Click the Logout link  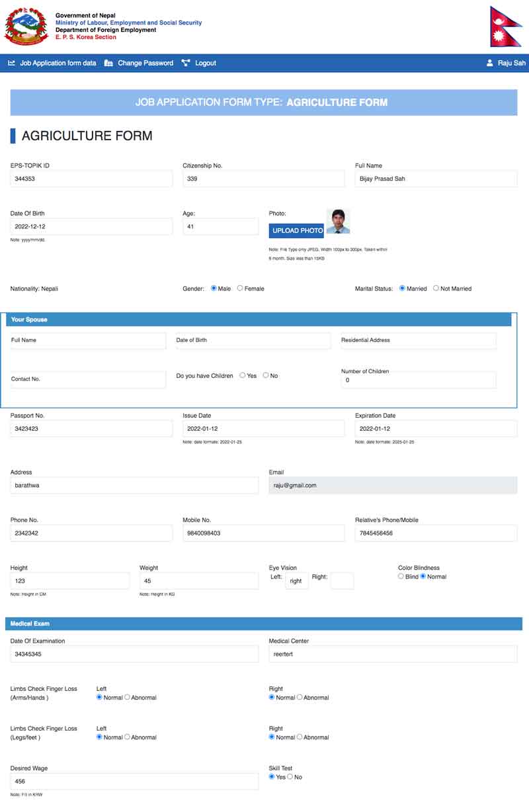click(205, 63)
